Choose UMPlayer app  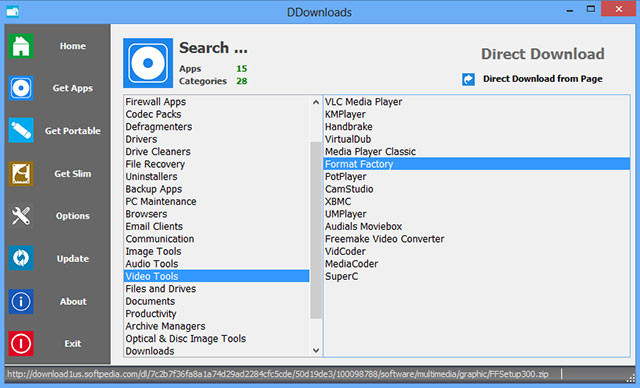tap(477, 214)
